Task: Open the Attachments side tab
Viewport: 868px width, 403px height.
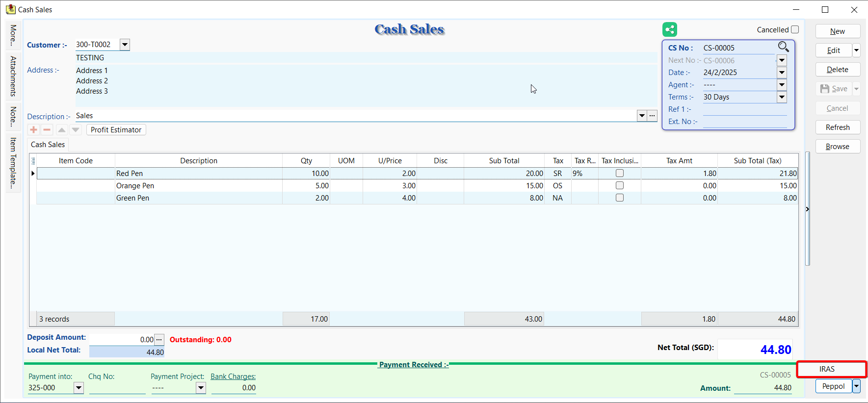Action: pyautogui.click(x=13, y=76)
